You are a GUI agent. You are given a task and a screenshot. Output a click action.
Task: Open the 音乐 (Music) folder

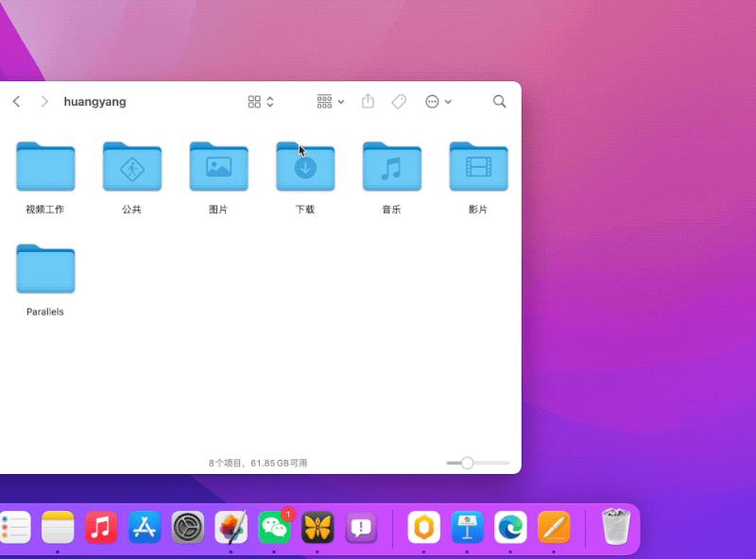(x=390, y=166)
